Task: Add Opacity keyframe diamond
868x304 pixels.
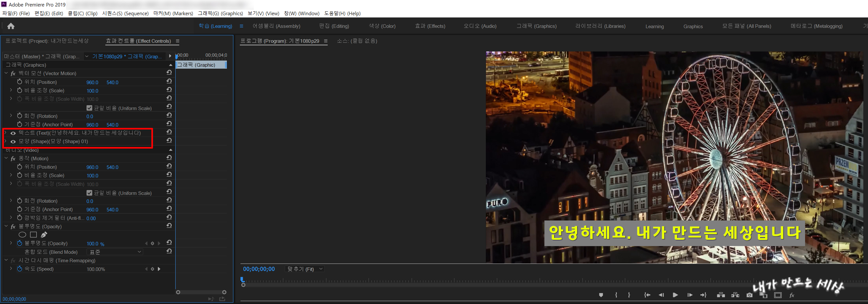Action: tap(152, 243)
